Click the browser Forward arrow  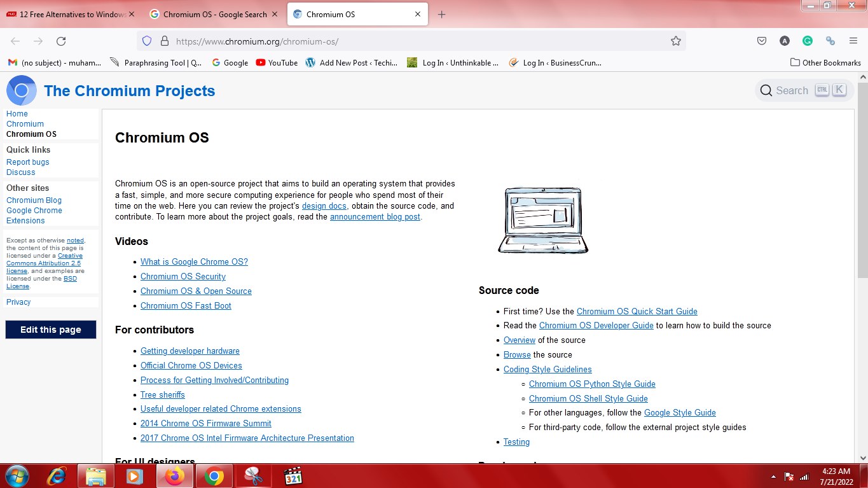[x=38, y=41]
